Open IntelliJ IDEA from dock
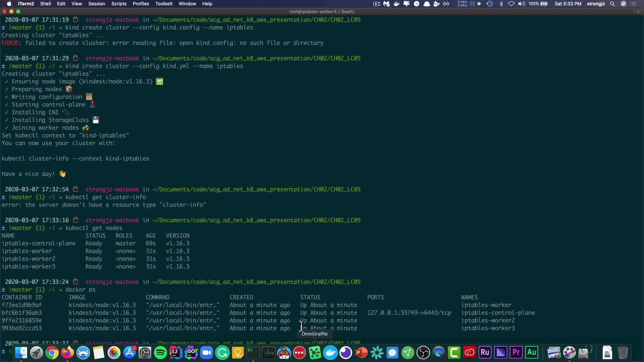The height and width of the screenshot is (362, 644). coord(176,353)
